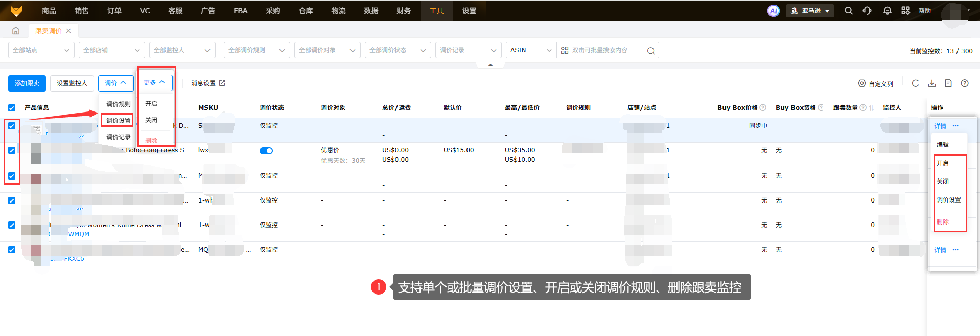Expand the ASIN search type dropdown
Screen dimensions: 980x336
(x=530, y=50)
